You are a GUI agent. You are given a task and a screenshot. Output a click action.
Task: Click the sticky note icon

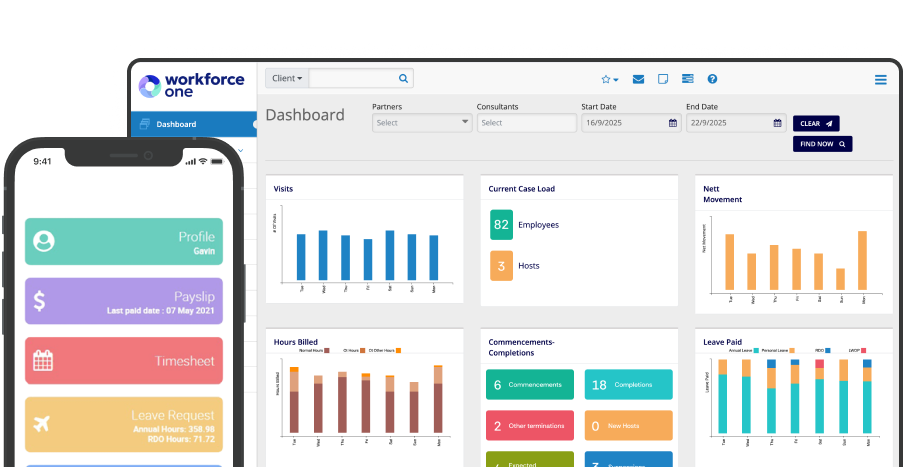pyautogui.click(x=662, y=79)
